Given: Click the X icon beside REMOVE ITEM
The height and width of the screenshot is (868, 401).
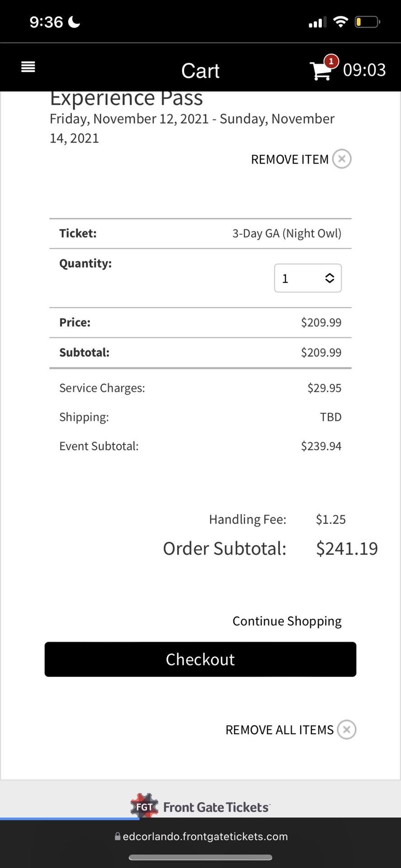Looking at the screenshot, I should (342, 159).
